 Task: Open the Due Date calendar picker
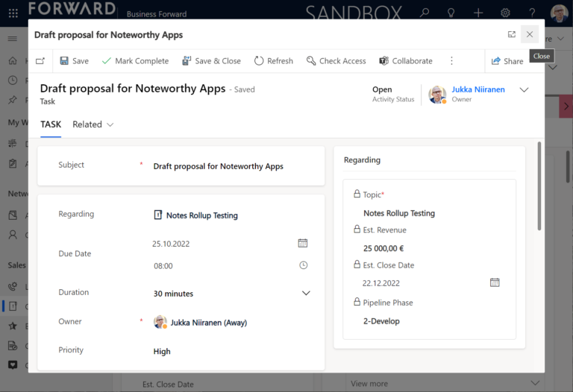point(303,243)
